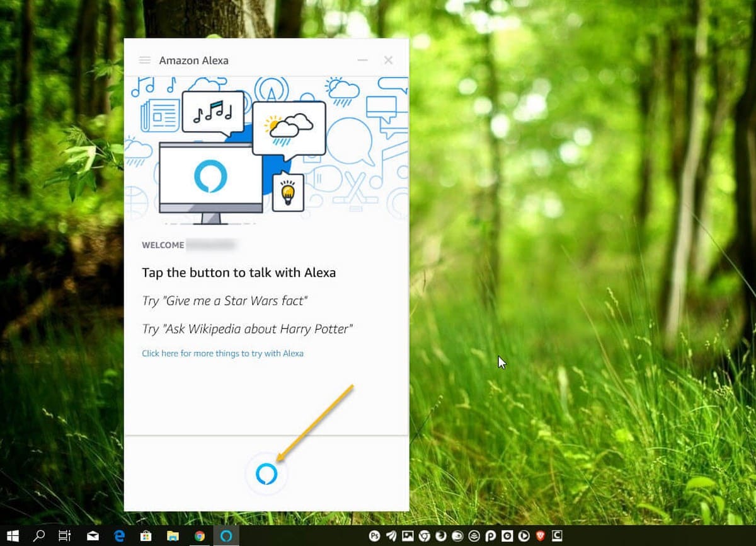Open the play button media dock icon
The width and height of the screenshot is (756, 546).
(524, 536)
